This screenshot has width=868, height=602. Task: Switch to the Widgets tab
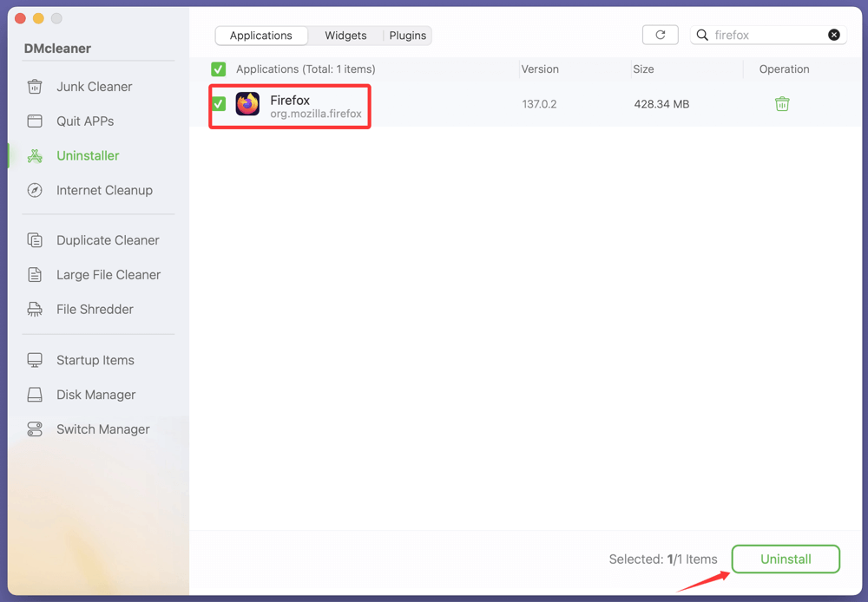point(345,36)
